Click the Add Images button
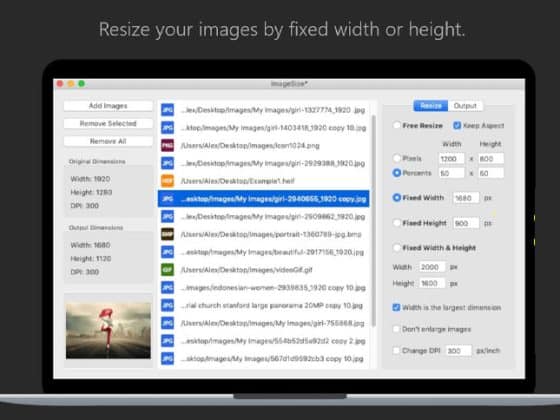Screen dimensions: 560x420 pos(108,106)
